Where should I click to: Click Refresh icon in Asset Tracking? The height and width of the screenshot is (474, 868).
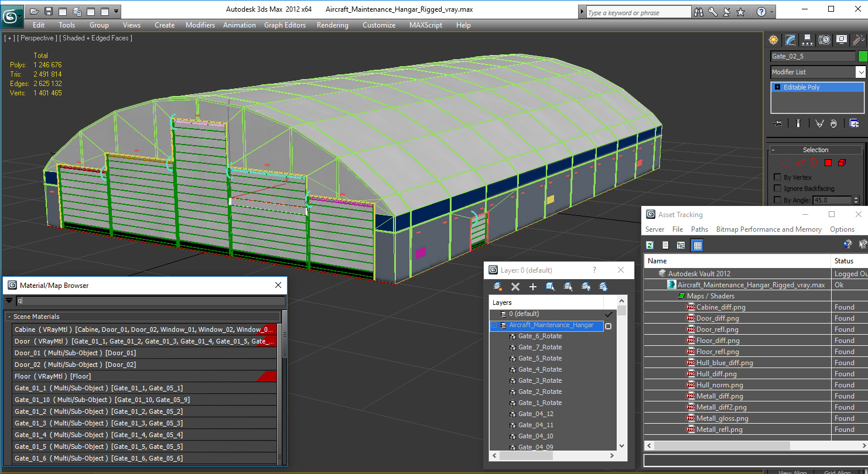650,245
